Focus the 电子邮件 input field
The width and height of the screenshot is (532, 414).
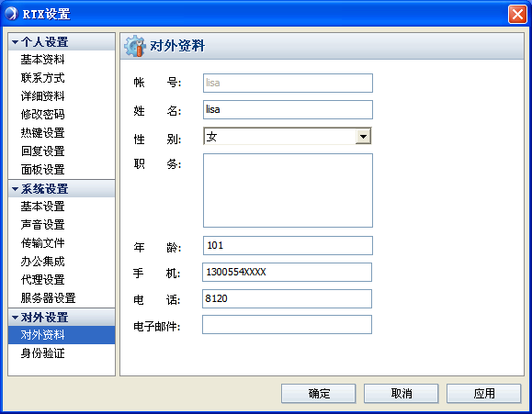point(287,324)
